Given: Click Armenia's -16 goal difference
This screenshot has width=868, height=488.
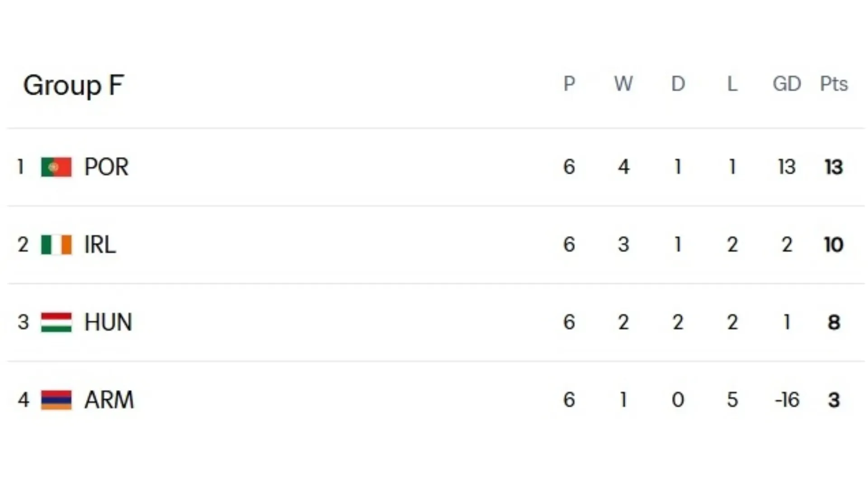Looking at the screenshot, I should (x=787, y=400).
